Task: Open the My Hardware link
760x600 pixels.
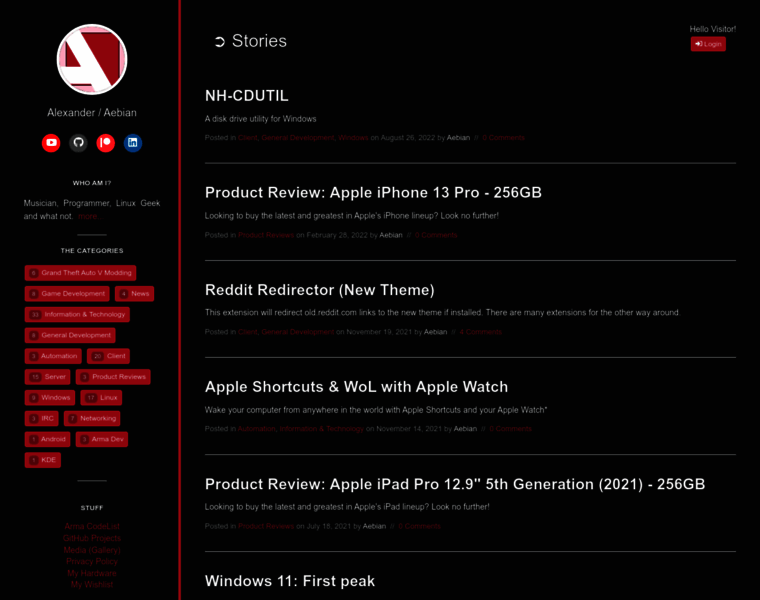Action: pos(92,573)
